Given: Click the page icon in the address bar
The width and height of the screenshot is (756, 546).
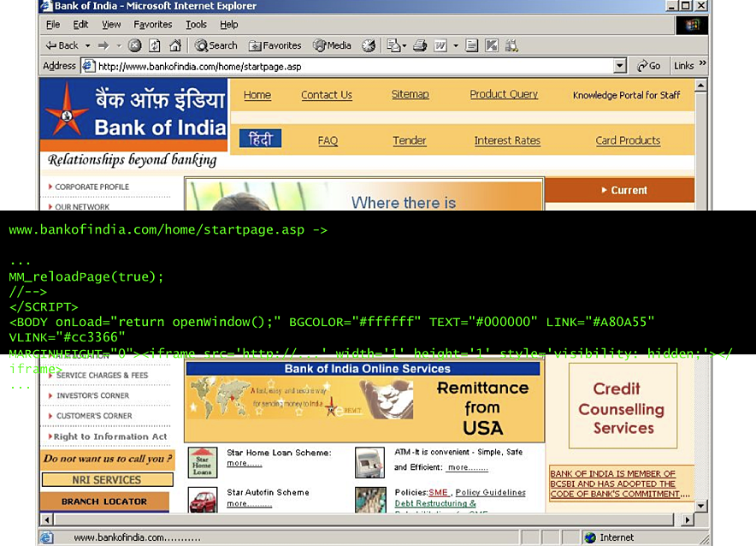Looking at the screenshot, I should click(88, 66).
